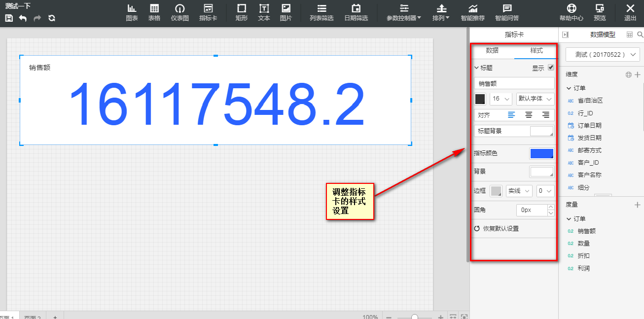Expand the 参数控制器 dropdown menu
Screen dimensions: 644x319
(404, 12)
